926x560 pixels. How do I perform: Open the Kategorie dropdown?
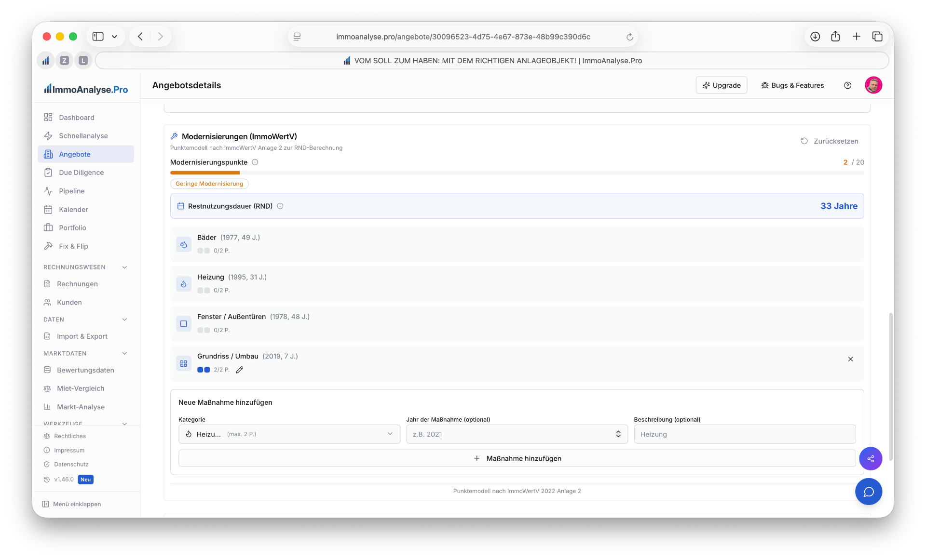[x=289, y=434]
